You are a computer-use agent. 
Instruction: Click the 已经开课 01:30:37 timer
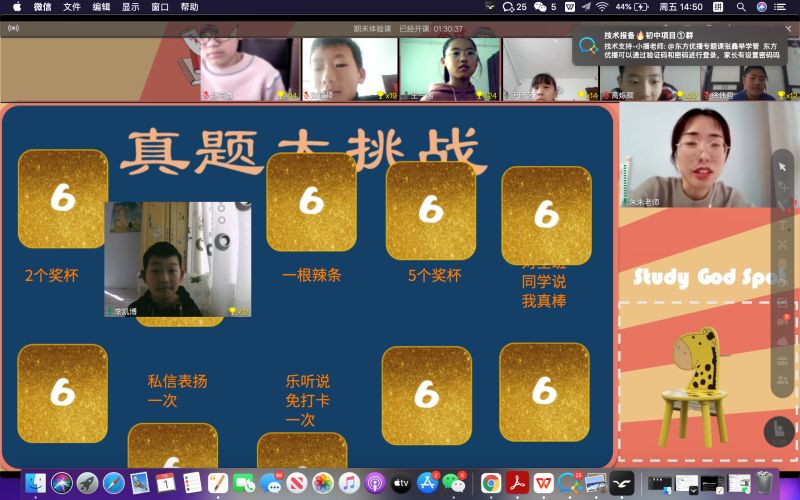point(431,29)
